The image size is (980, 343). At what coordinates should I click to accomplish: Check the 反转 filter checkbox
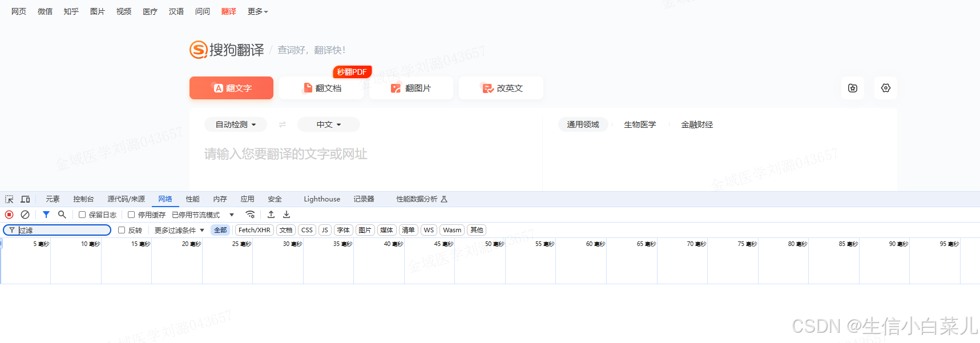tap(122, 230)
